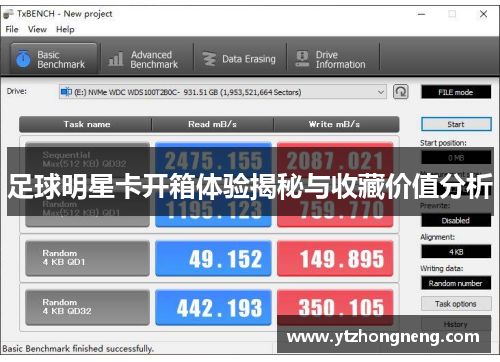Click the FILE mode button
This screenshot has width=500, height=362.
pyautogui.click(x=456, y=92)
